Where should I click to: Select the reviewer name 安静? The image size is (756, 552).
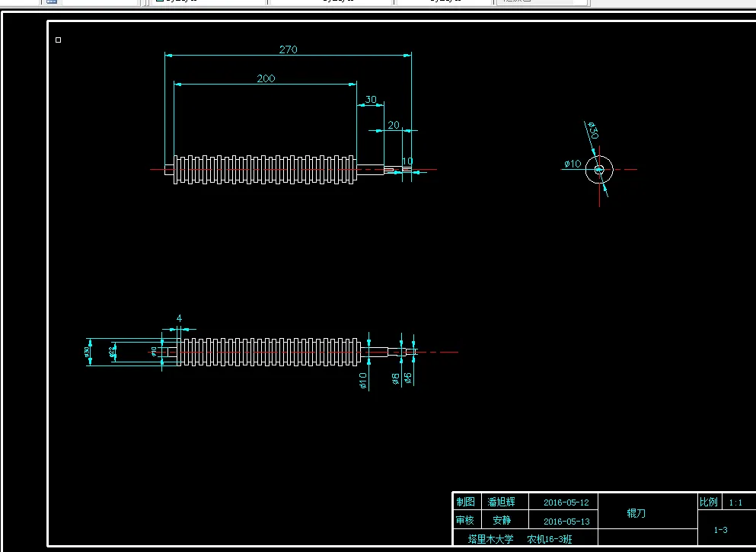(x=502, y=520)
